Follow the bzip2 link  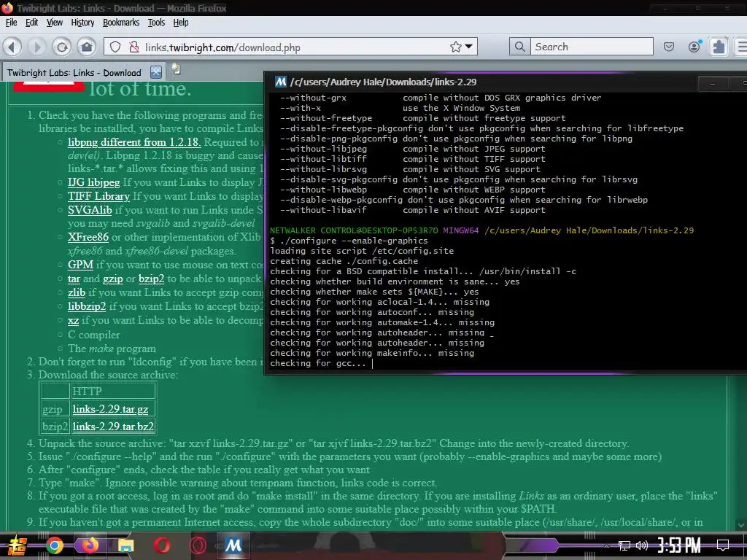click(151, 279)
